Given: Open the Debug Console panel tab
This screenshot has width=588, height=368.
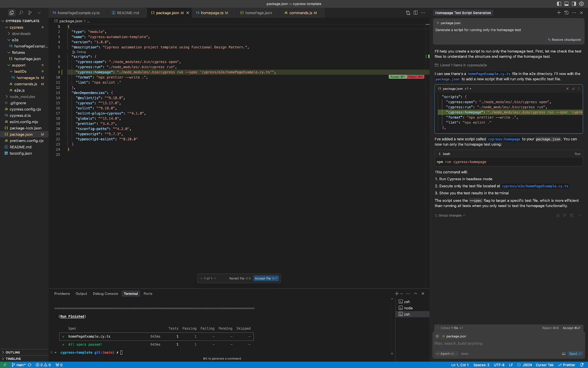Looking at the screenshot, I should tap(105, 294).
